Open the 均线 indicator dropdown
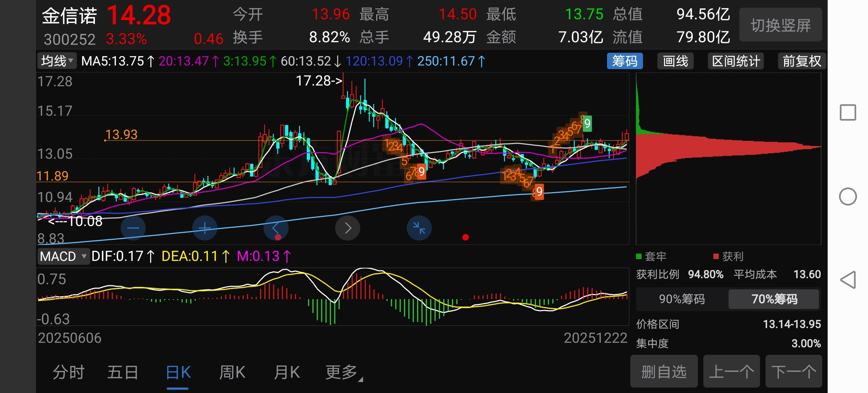 pos(57,61)
